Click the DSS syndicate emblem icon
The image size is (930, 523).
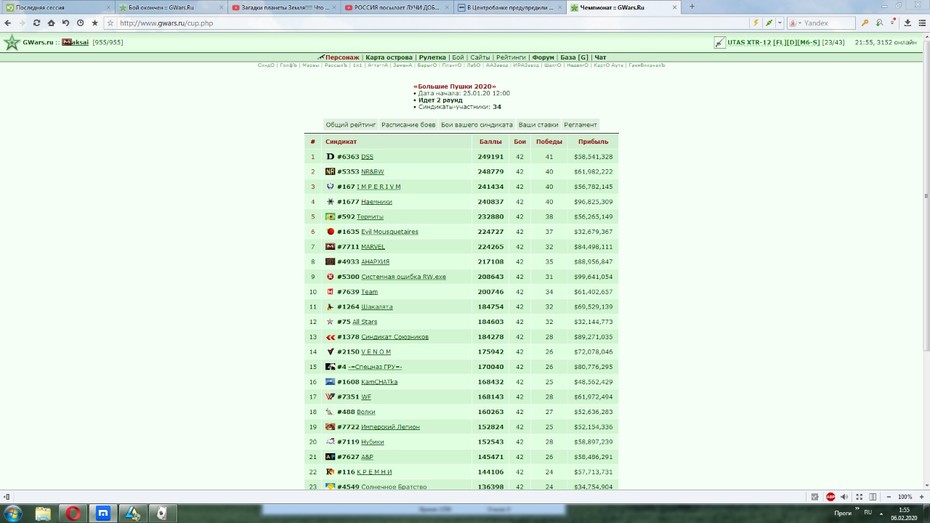pos(330,157)
